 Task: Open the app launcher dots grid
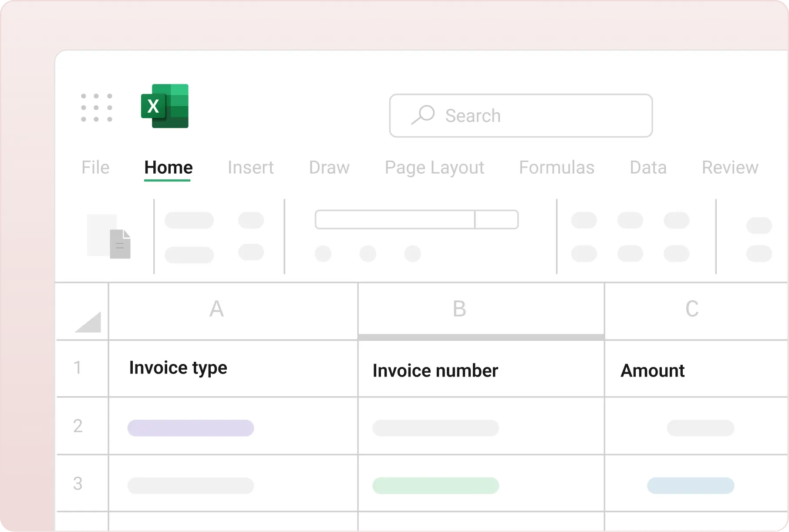(x=97, y=108)
